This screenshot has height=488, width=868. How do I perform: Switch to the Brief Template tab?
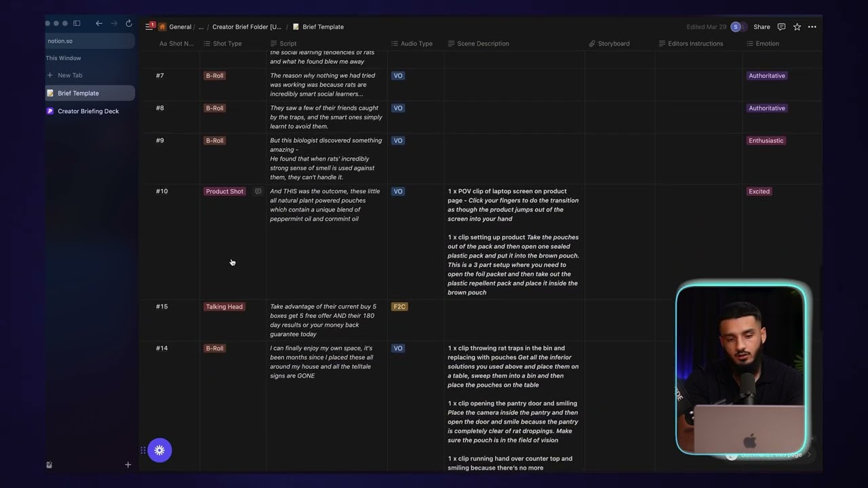coord(90,93)
